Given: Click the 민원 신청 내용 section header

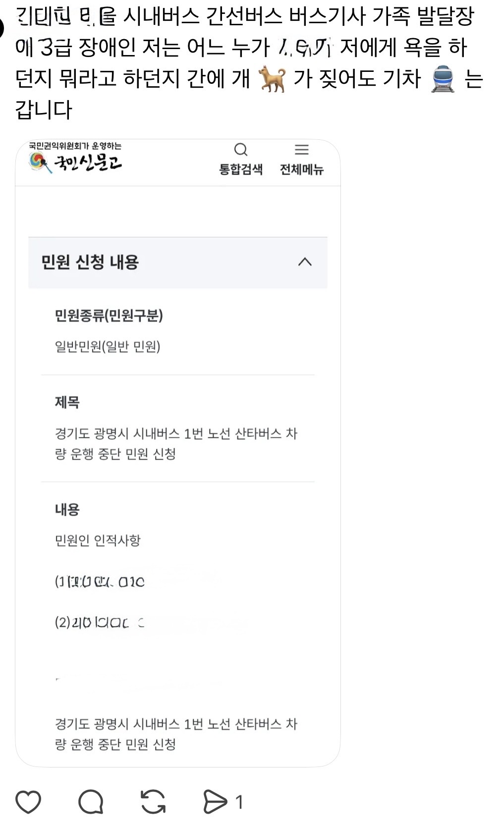Looking at the screenshot, I should coord(178,262).
